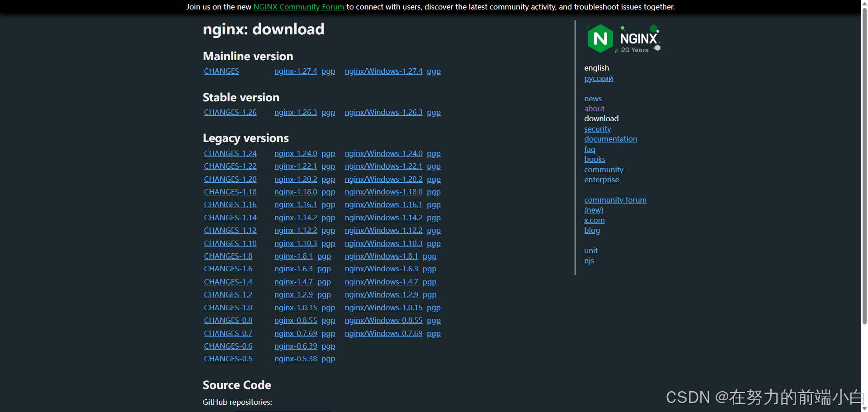
Task: Open CHANGES-1.10 link
Action: pyautogui.click(x=230, y=243)
